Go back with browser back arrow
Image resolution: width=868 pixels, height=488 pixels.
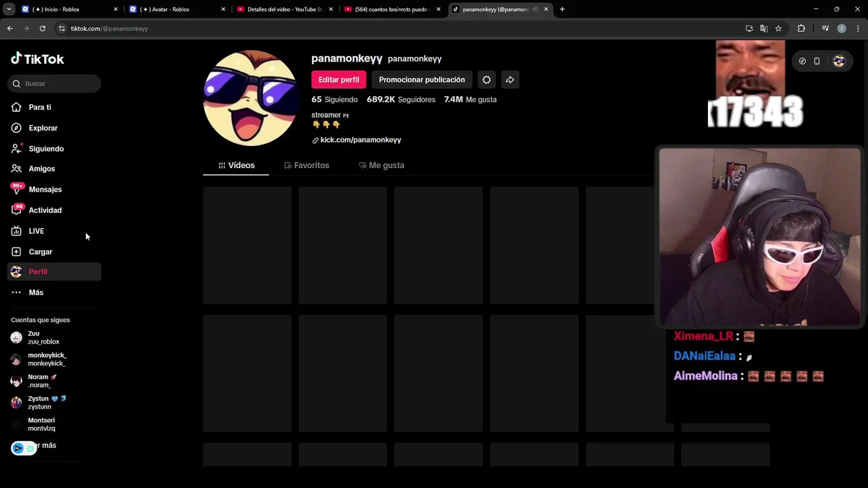tap(9, 28)
